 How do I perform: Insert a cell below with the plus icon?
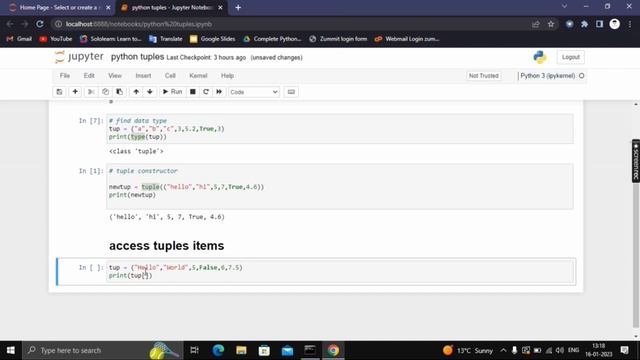tap(75, 92)
